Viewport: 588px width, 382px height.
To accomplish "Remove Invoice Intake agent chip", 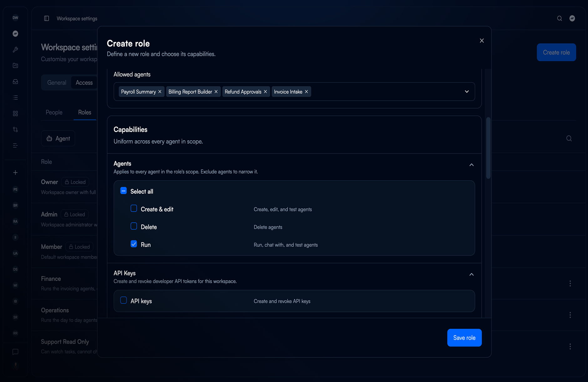I will pyautogui.click(x=307, y=92).
